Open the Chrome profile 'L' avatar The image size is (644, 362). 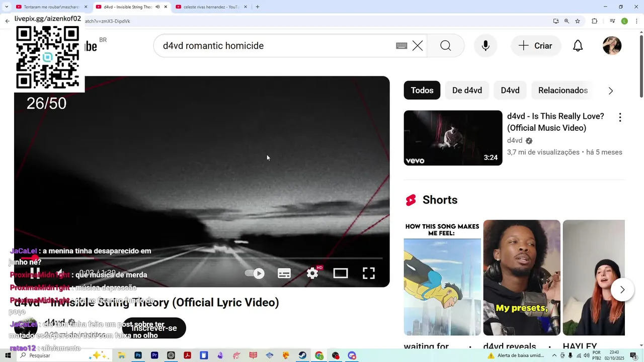pos(624,21)
